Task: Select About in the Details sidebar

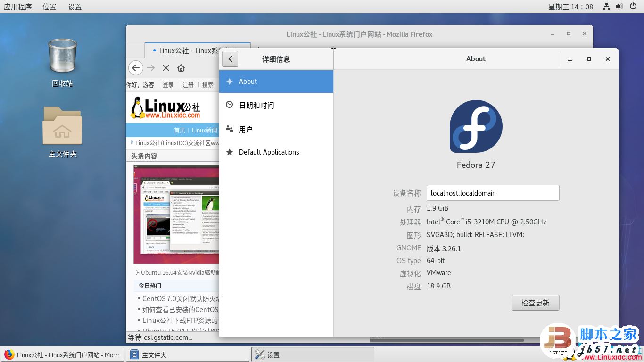Action: (276, 82)
